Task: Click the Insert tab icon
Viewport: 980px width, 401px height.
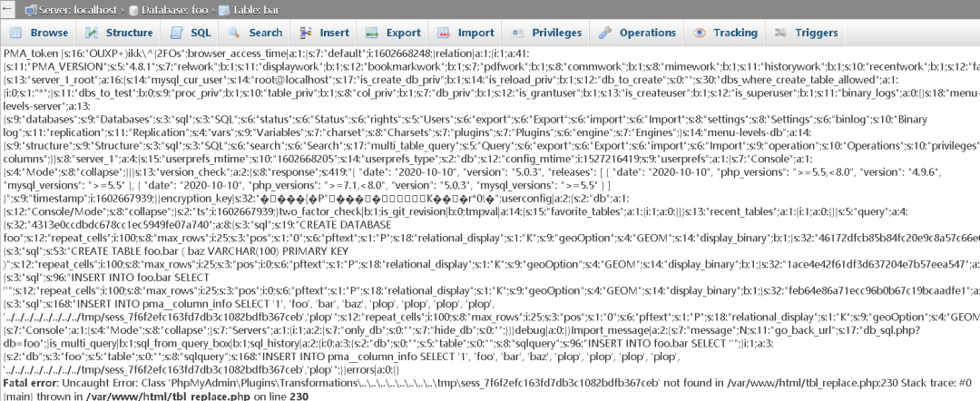Action: click(306, 33)
